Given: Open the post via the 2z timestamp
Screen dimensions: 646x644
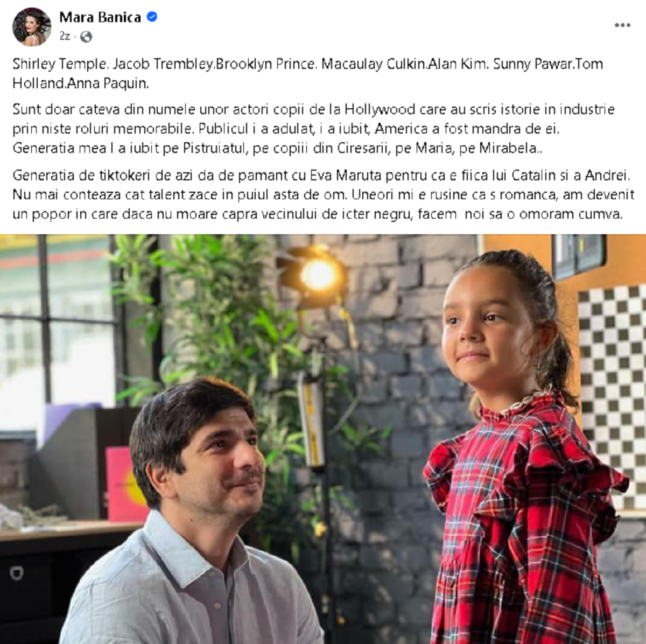Looking at the screenshot, I should (65, 36).
